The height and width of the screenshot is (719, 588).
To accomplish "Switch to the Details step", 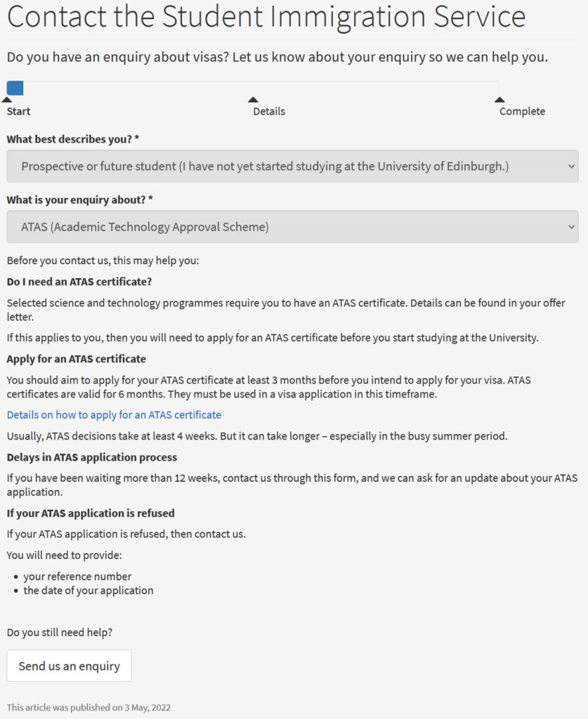I will coord(268,111).
